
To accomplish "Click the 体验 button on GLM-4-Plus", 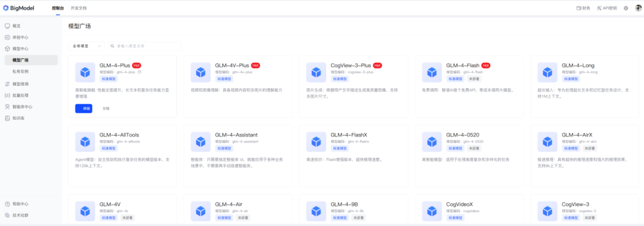I will point(84,109).
